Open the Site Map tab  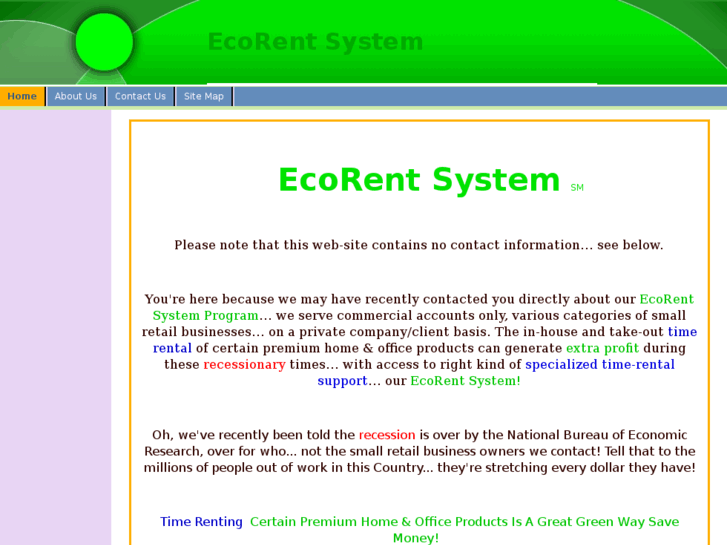point(204,96)
